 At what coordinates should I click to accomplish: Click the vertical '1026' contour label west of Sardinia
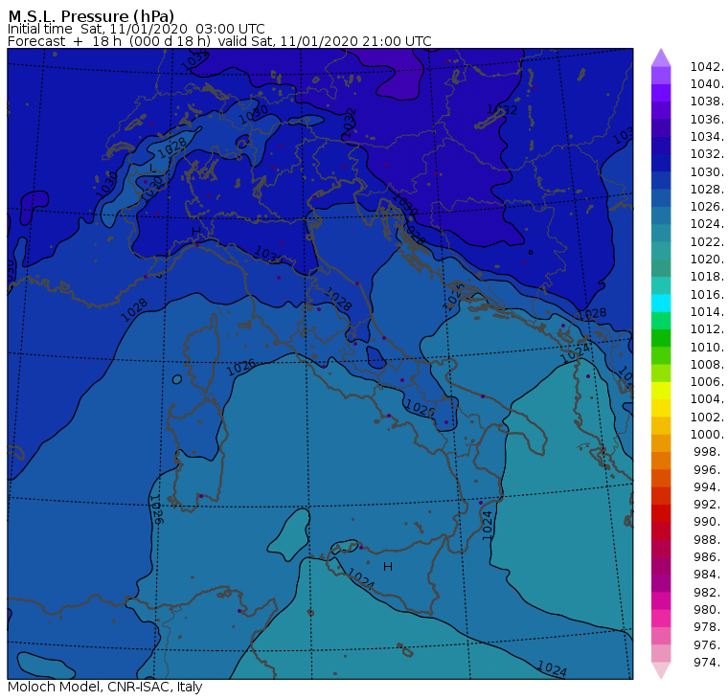click(156, 509)
